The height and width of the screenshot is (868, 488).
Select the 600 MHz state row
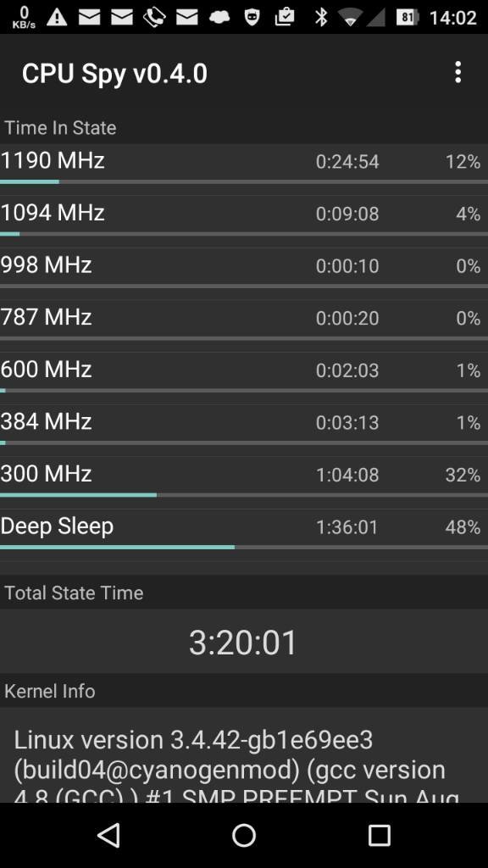point(244,373)
